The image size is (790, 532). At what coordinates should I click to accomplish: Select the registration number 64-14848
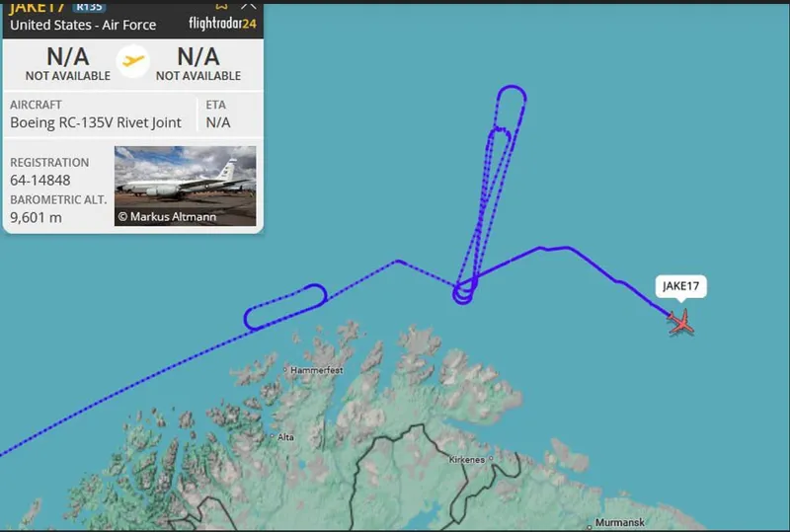40,181
